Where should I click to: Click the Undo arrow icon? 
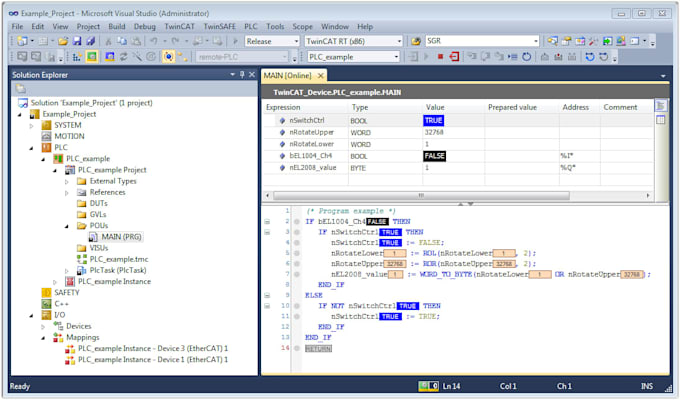(x=154, y=41)
